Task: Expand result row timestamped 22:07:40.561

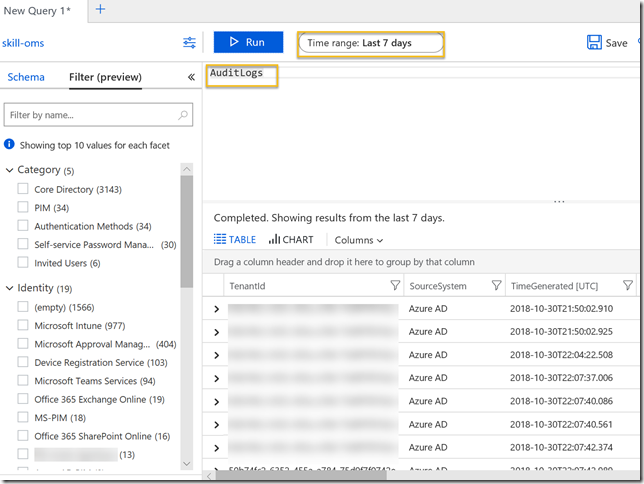Action: point(216,424)
